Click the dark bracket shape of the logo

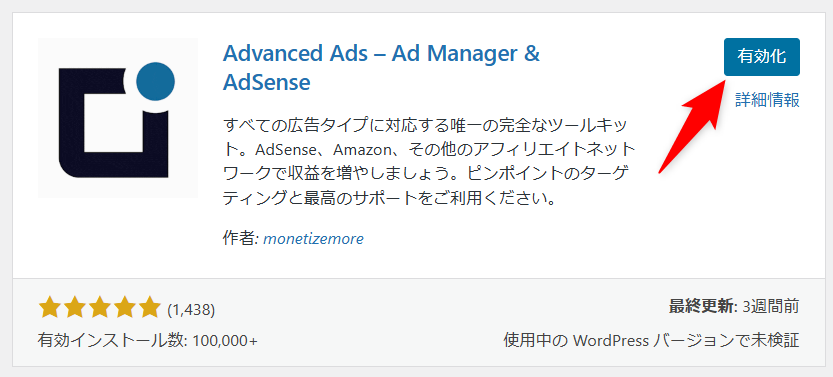pos(113,123)
